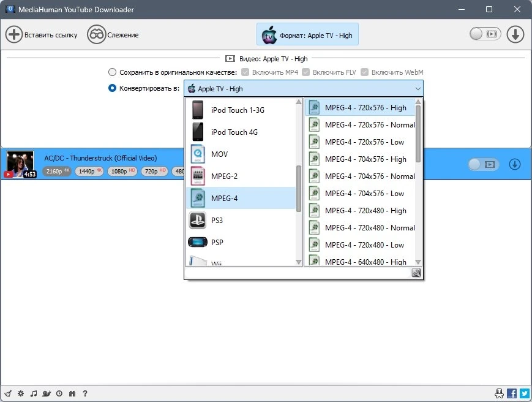Viewport: 532px width, 402px height.
Task: Click the binoculars icon in bottom bar
Action: [72, 393]
